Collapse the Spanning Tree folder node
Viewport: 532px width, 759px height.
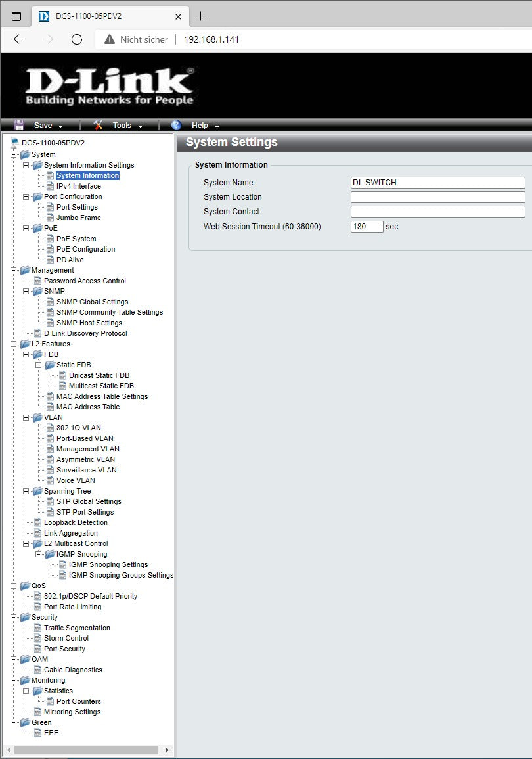click(x=26, y=491)
